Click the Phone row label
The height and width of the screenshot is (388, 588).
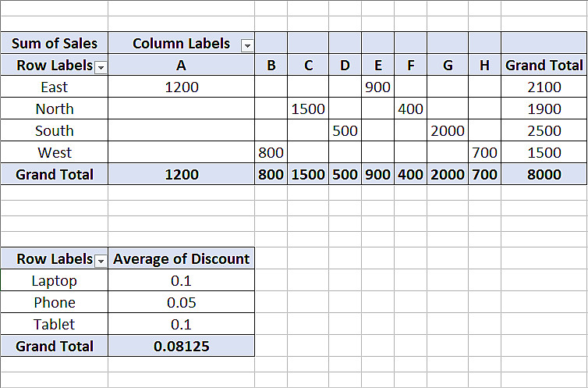click(x=55, y=303)
